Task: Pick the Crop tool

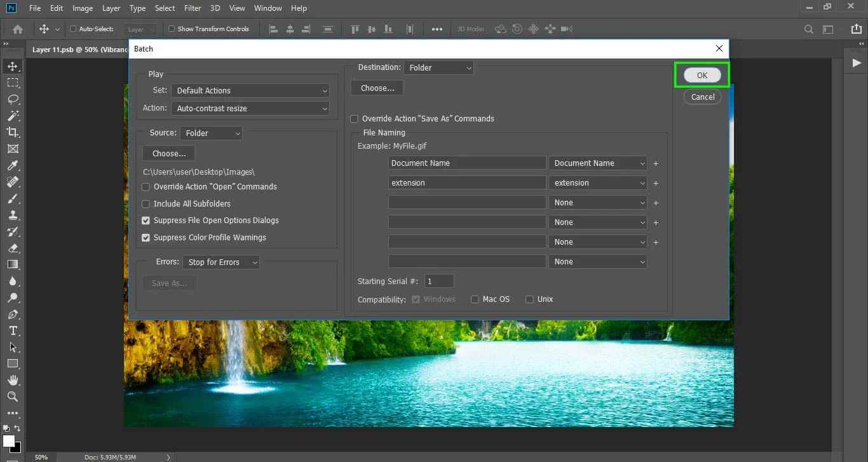Action: point(13,132)
